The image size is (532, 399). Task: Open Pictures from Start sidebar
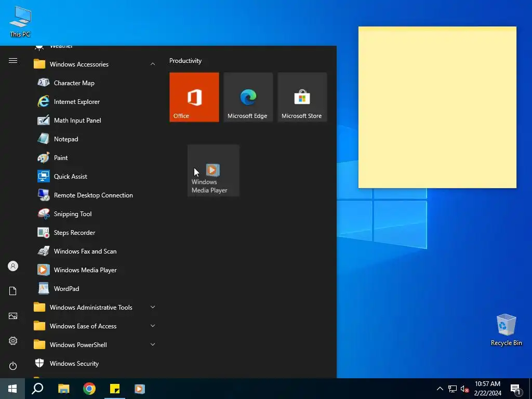pyautogui.click(x=13, y=316)
